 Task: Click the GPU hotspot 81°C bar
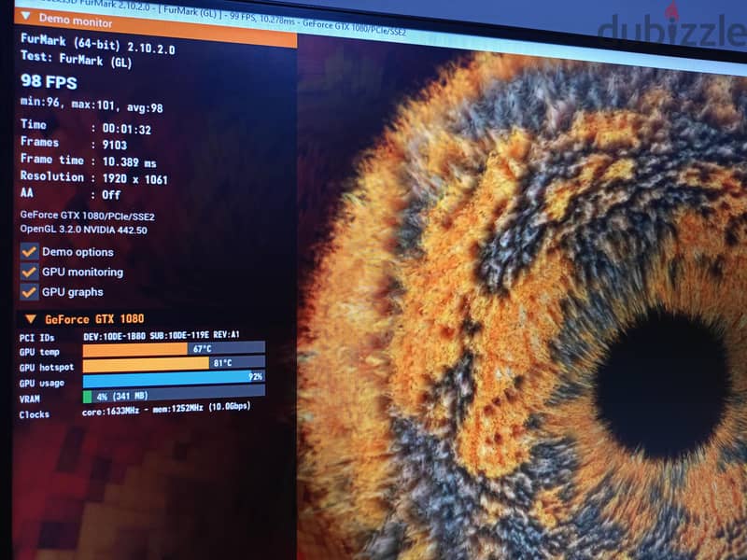(x=174, y=364)
